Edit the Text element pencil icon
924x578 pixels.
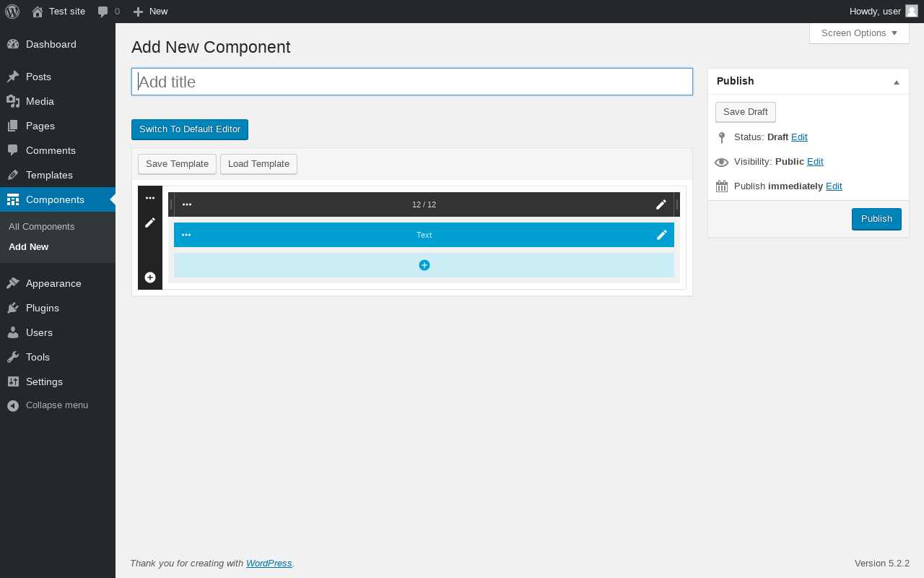662,235
